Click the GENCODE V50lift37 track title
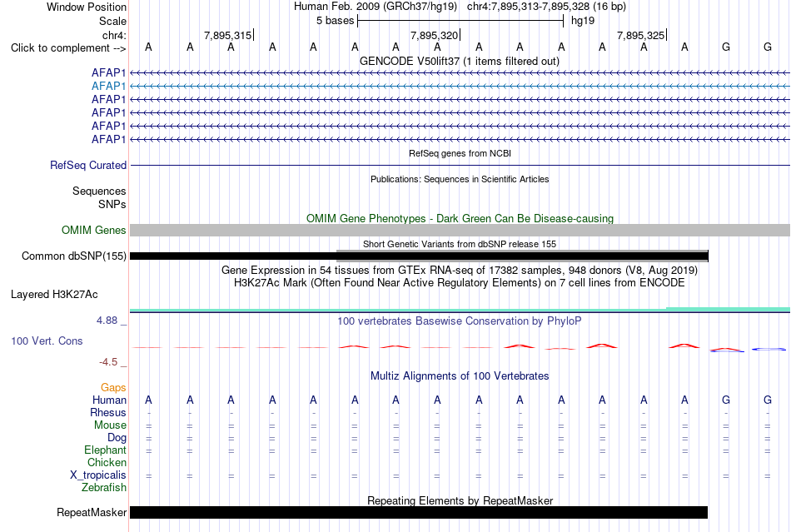Image resolution: width=791 pixels, height=532 pixels. [x=459, y=62]
